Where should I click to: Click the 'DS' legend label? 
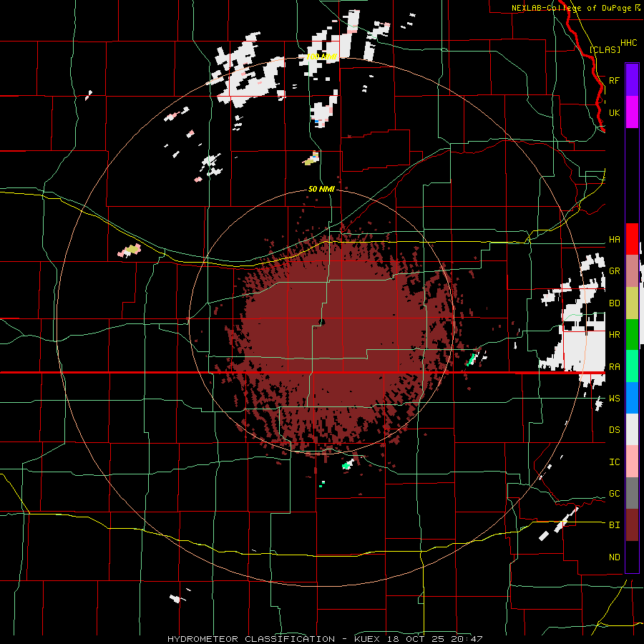point(614,430)
